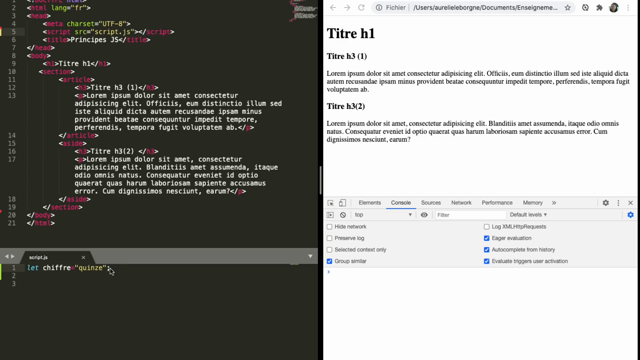Expand the Default levels dropdown
Image resolution: width=640 pixels, height=360 pixels.
(528, 215)
